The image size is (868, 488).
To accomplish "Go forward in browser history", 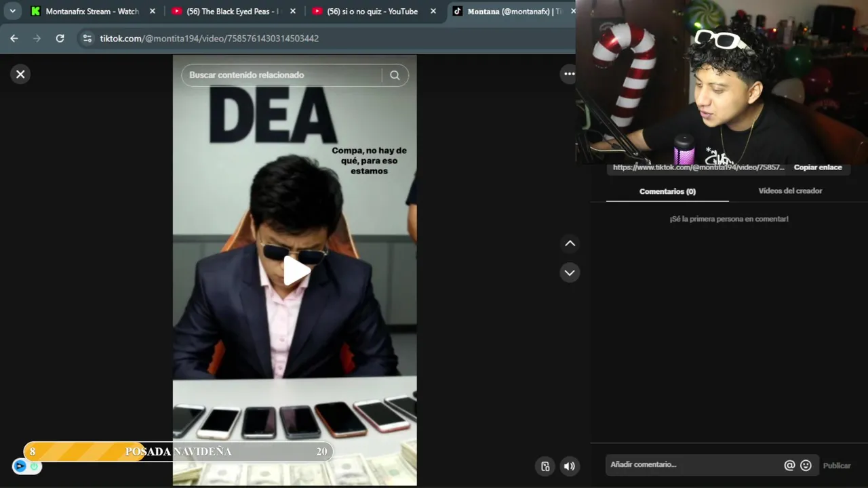I will tap(37, 39).
